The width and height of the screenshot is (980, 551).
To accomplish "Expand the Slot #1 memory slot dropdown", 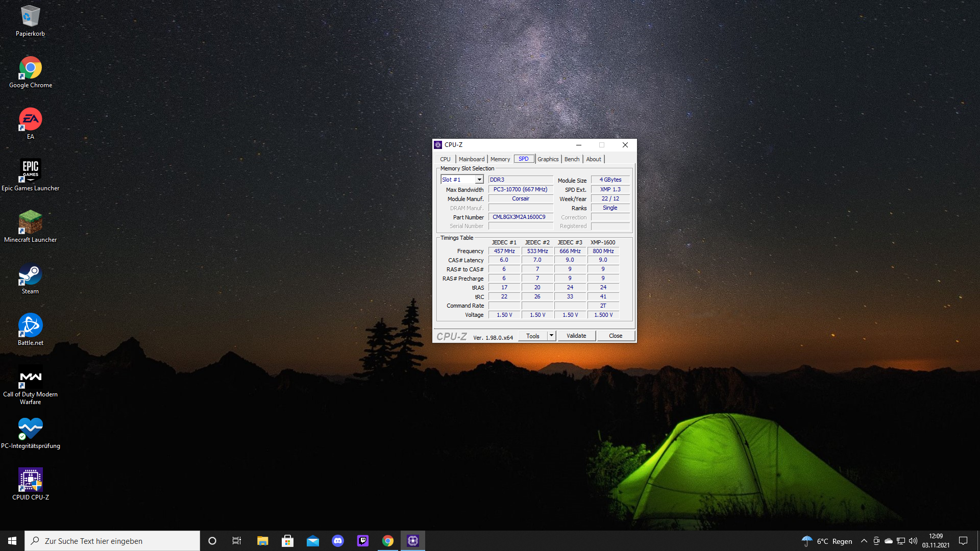I will click(x=479, y=180).
